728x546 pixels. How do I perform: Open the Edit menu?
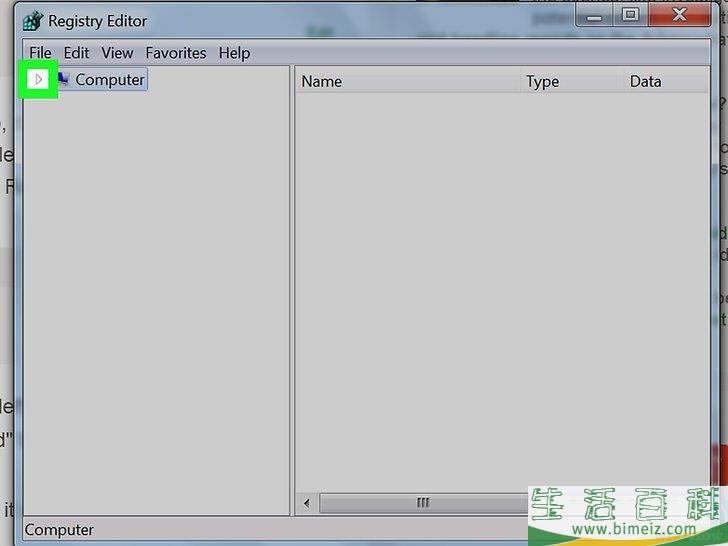click(76, 53)
